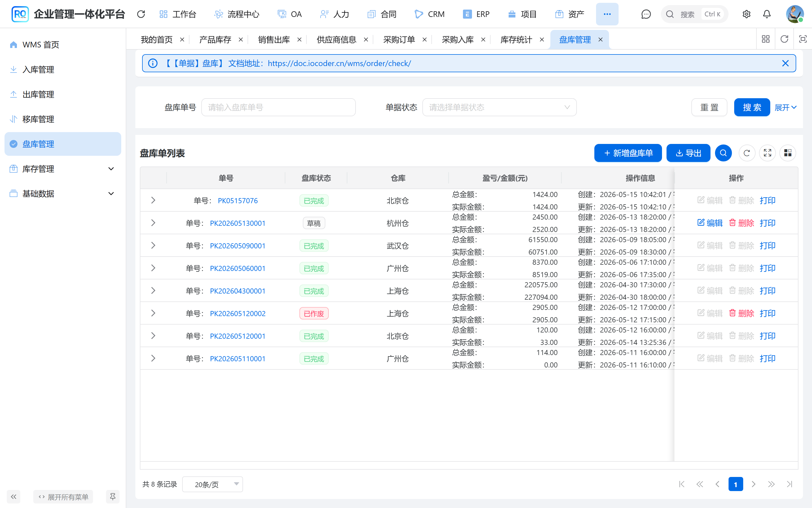812x508 pixels.
Task: Click the 新增盘库单 button
Action: [x=628, y=153]
